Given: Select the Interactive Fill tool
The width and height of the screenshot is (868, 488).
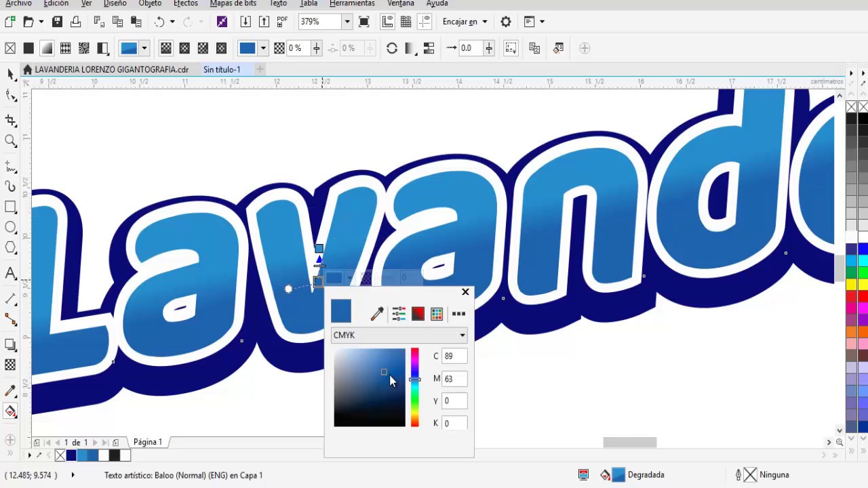Looking at the screenshot, I should click(10, 411).
